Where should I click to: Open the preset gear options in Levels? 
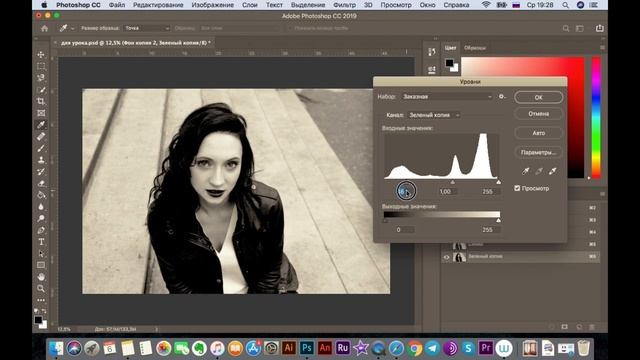pyautogui.click(x=502, y=97)
